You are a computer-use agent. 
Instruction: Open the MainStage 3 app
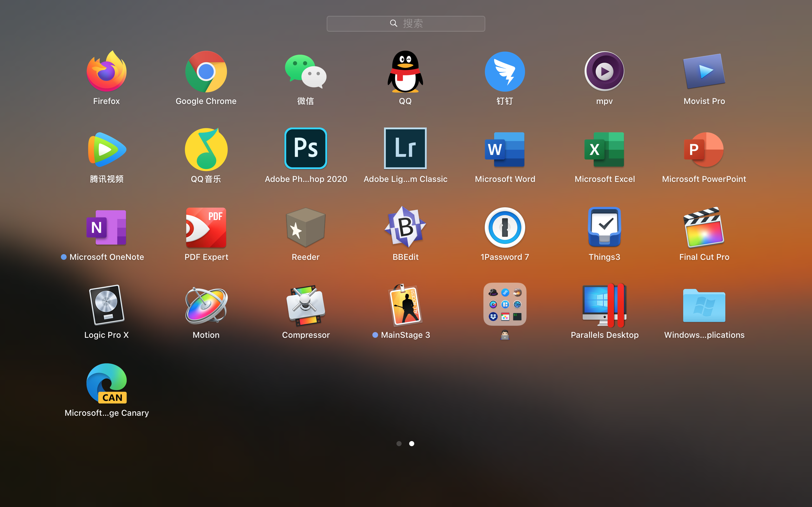[405, 305]
